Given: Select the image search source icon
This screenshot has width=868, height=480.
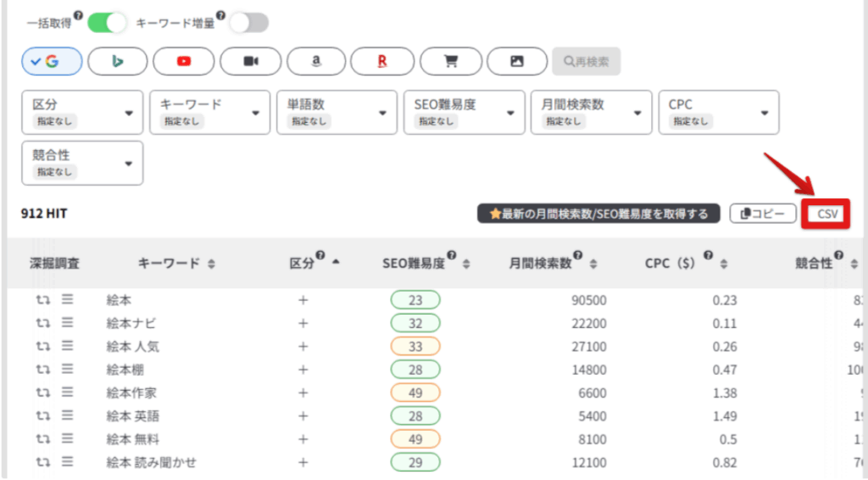Looking at the screenshot, I should tap(516, 61).
